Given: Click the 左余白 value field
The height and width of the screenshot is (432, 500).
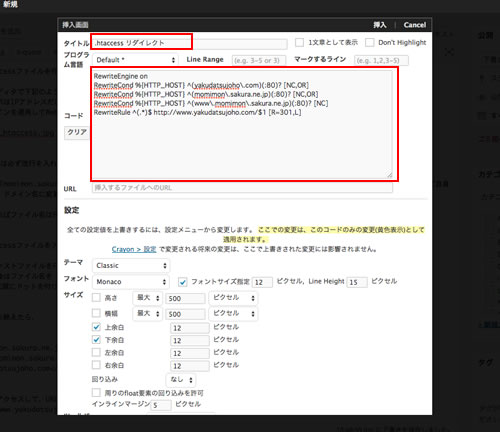Looking at the screenshot, I should coord(190,353).
